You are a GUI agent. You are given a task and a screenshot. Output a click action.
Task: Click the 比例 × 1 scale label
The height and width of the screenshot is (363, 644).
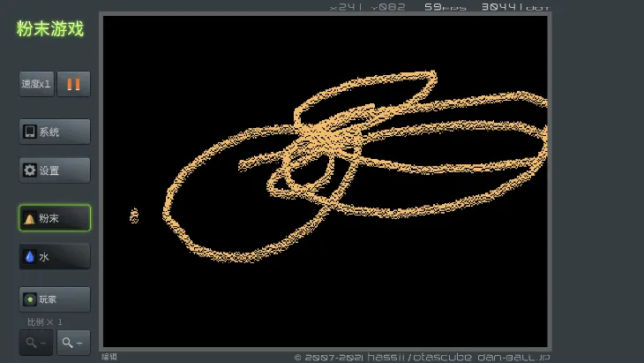(x=45, y=321)
